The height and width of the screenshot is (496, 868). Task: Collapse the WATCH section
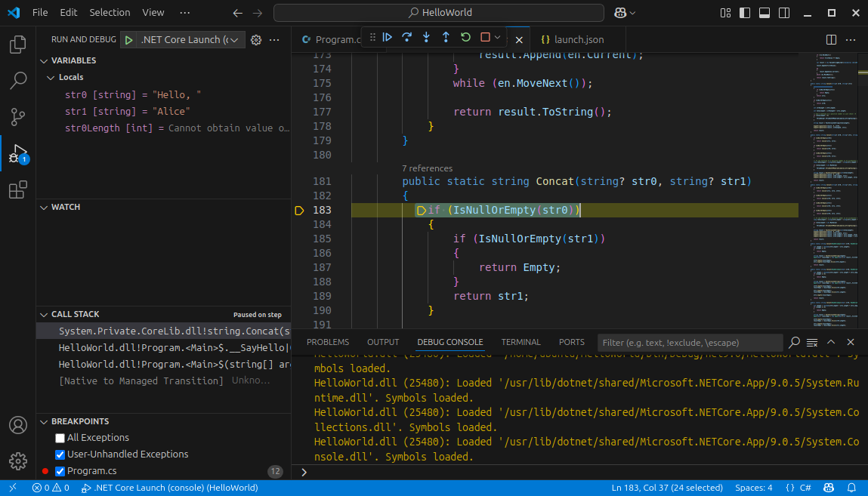point(45,208)
